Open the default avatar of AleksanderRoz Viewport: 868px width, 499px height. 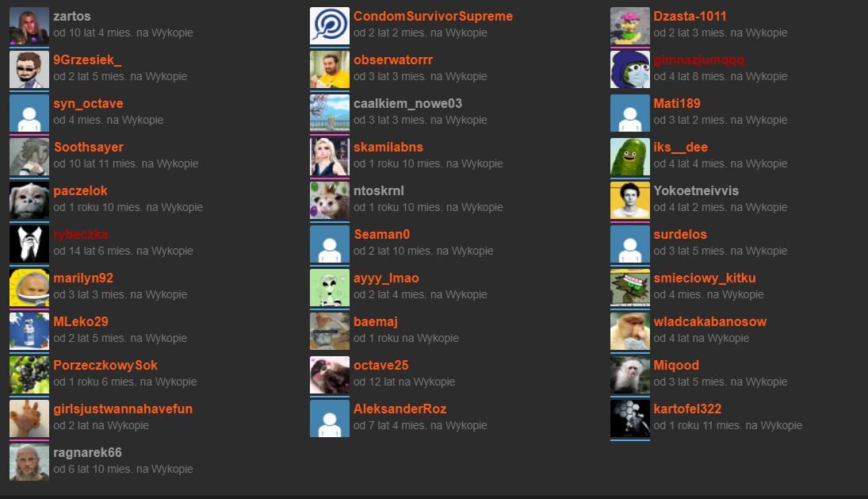point(329,419)
